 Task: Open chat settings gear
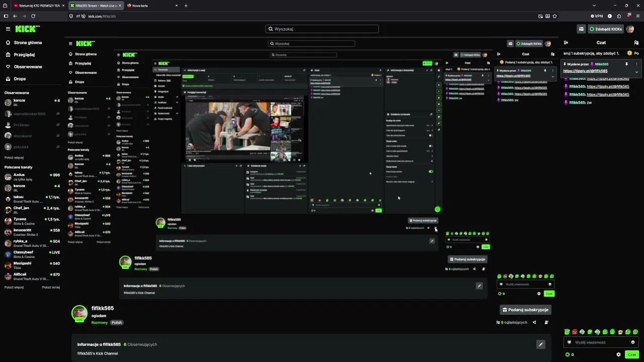(x=618, y=354)
